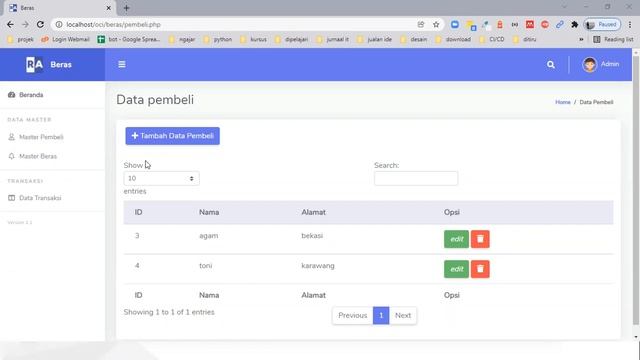
Task: Open the Show entries dropdown
Action: point(162,178)
